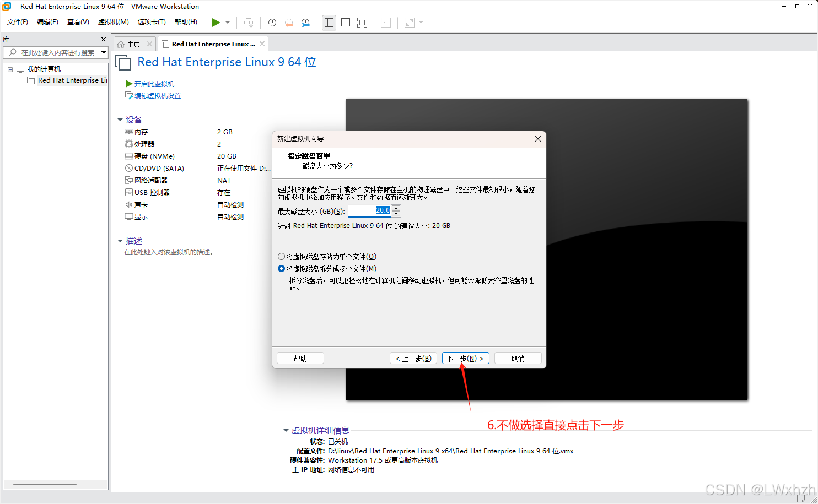Click the 内存 memory device icon
The width and height of the screenshot is (818, 504).
(129, 132)
